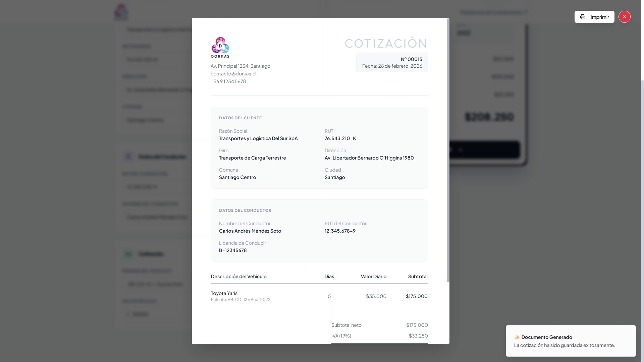Click the printer icon in Imprimir button

tap(583, 17)
